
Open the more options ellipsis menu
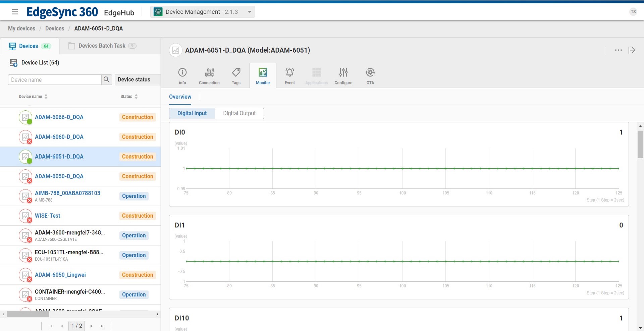coord(618,50)
